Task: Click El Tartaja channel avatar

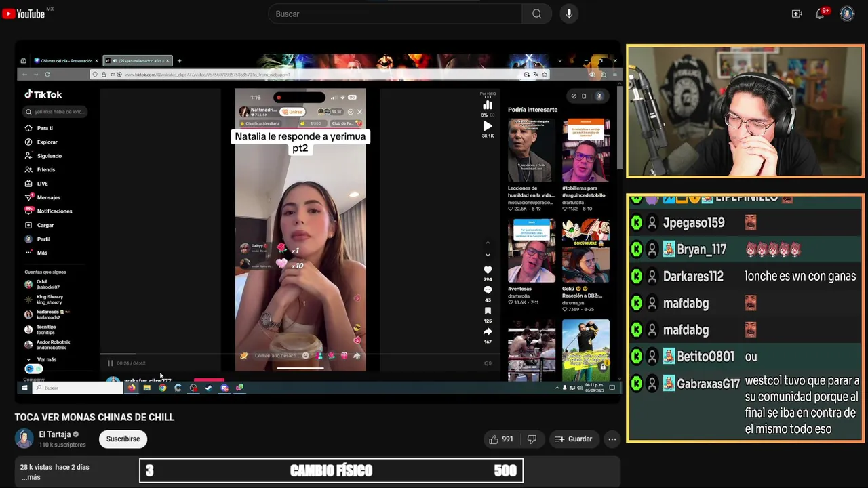Action: point(24,439)
